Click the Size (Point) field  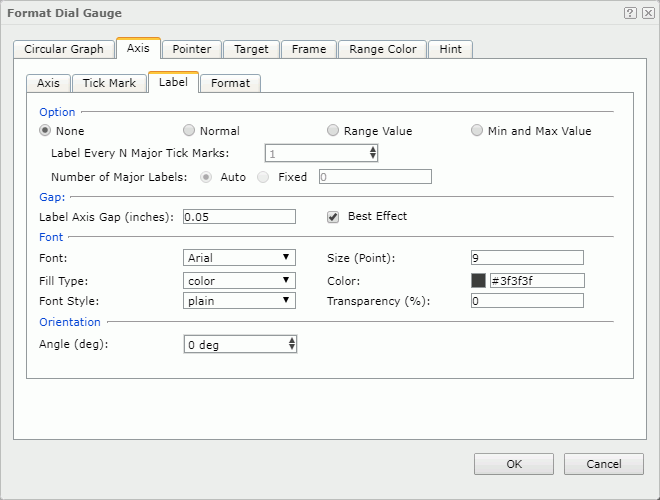(527, 258)
